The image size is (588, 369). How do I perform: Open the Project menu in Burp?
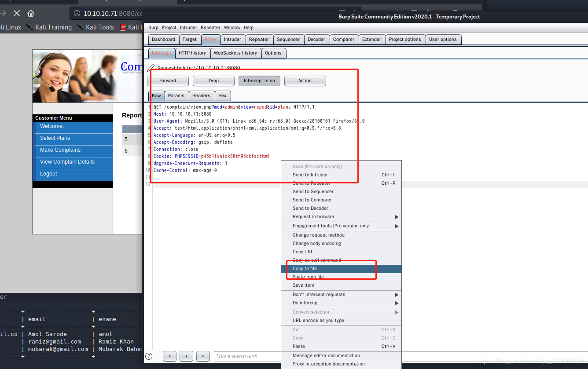coord(169,27)
